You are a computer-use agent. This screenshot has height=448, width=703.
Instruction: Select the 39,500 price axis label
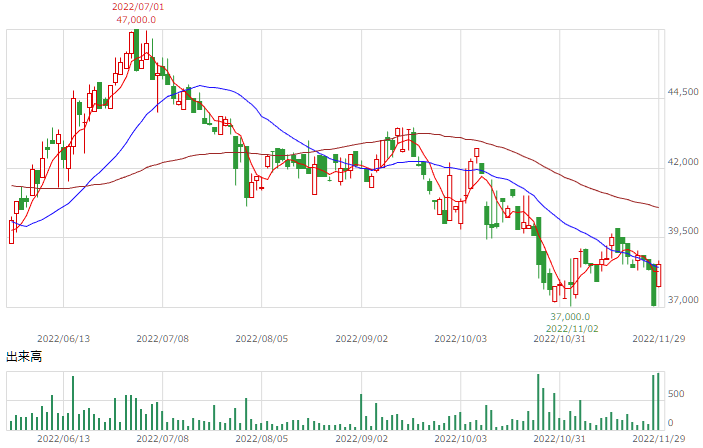[683, 231]
